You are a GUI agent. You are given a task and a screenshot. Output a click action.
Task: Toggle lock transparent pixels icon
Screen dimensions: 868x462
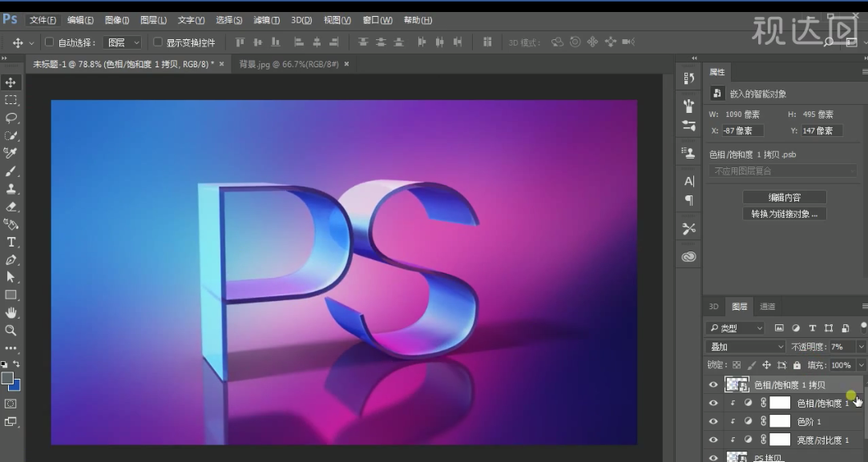737,365
